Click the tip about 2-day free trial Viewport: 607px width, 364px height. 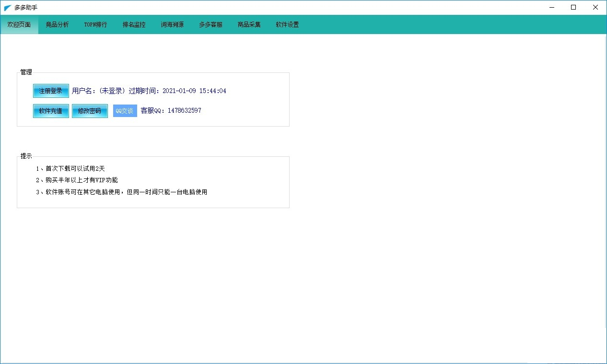coord(70,168)
